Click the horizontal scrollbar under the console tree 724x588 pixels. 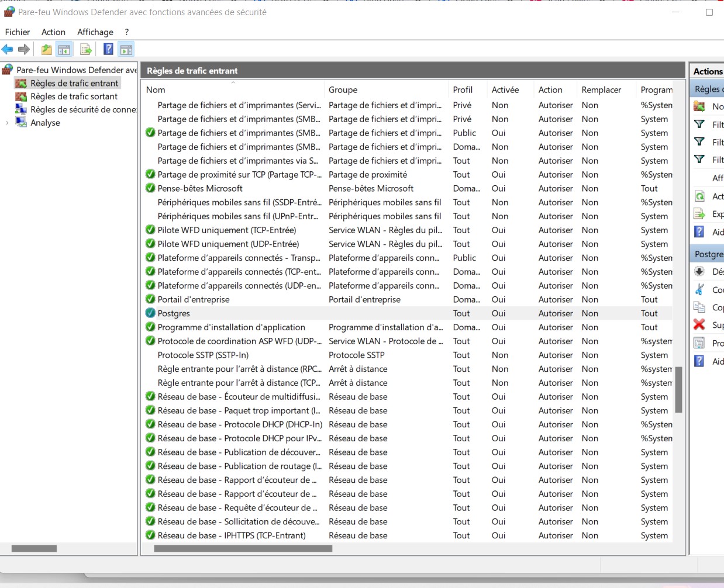pyautogui.click(x=34, y=548)
